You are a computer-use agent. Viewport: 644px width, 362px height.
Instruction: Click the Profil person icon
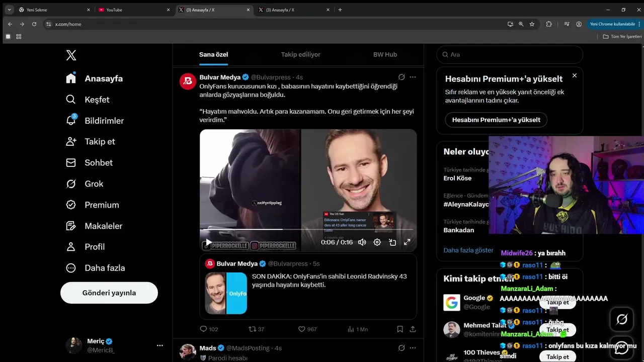71,247
